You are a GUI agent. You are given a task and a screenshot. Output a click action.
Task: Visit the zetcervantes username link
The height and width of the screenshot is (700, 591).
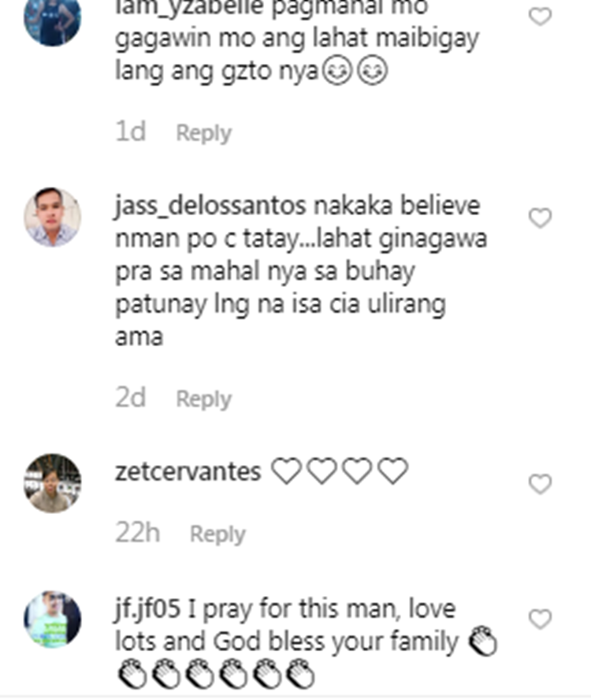(x=188, y=472)
